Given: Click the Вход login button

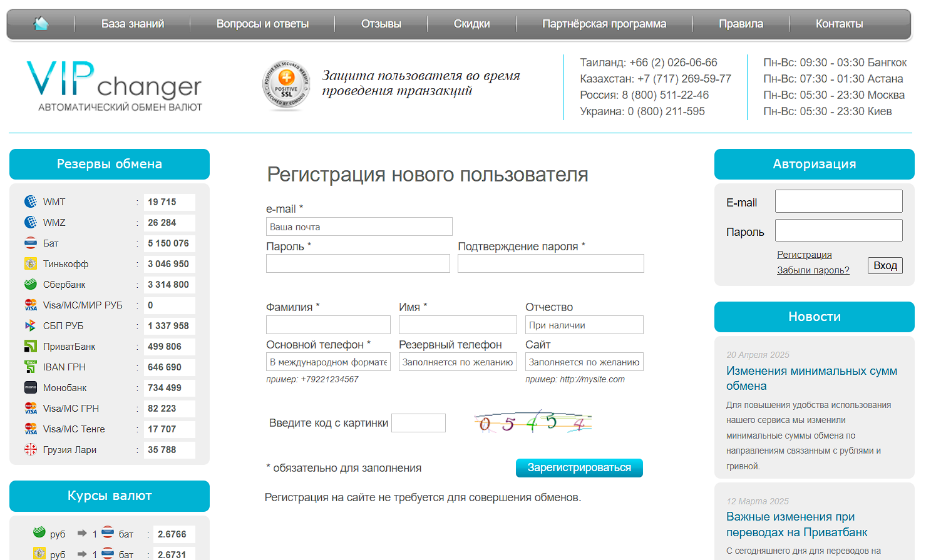Looking at the screenshot, I should coord(885,265).
